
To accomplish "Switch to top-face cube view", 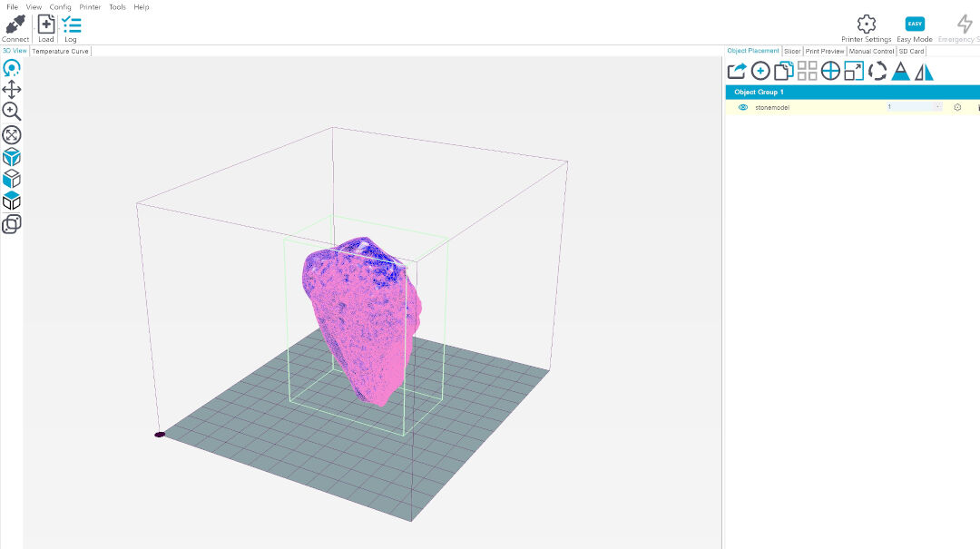I will pyautogui.click(x=12, y=201).
